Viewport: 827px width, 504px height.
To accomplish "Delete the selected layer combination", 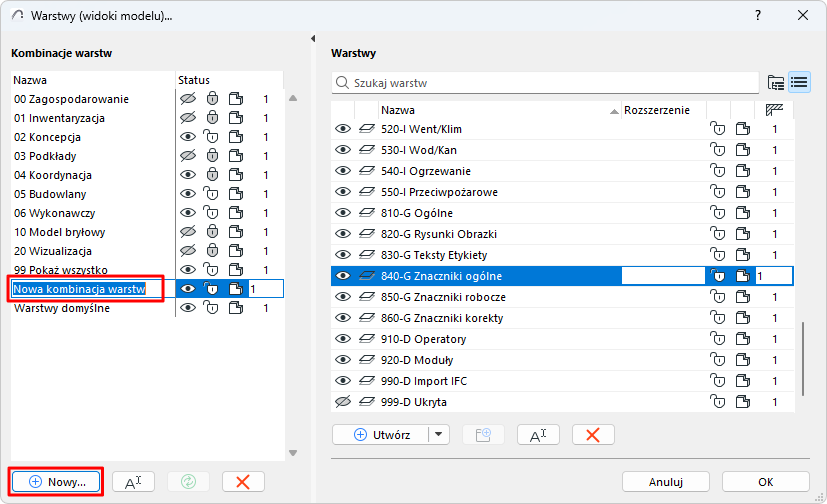I will [x=242, y=481].
